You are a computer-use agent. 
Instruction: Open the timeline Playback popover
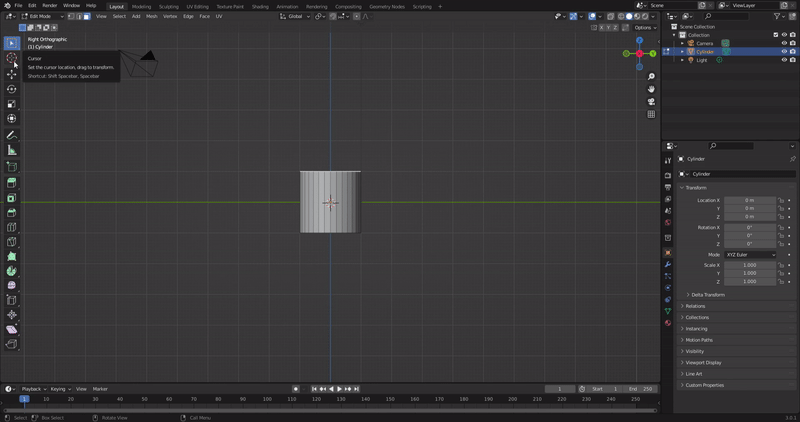click(34, 389)
